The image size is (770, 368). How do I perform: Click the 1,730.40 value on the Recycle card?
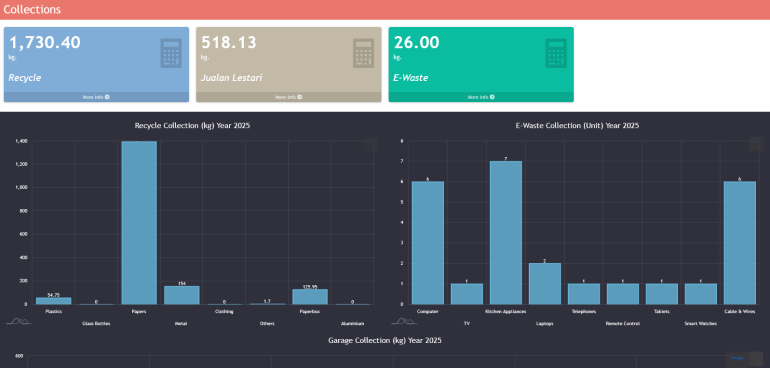tap(45, 43)
